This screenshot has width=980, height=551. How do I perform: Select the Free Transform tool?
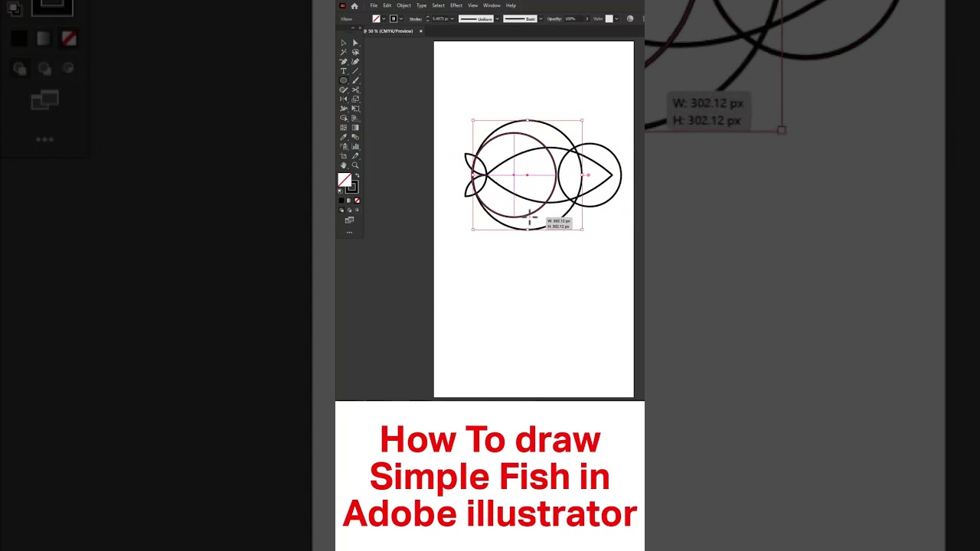click(x=355, y=109)
